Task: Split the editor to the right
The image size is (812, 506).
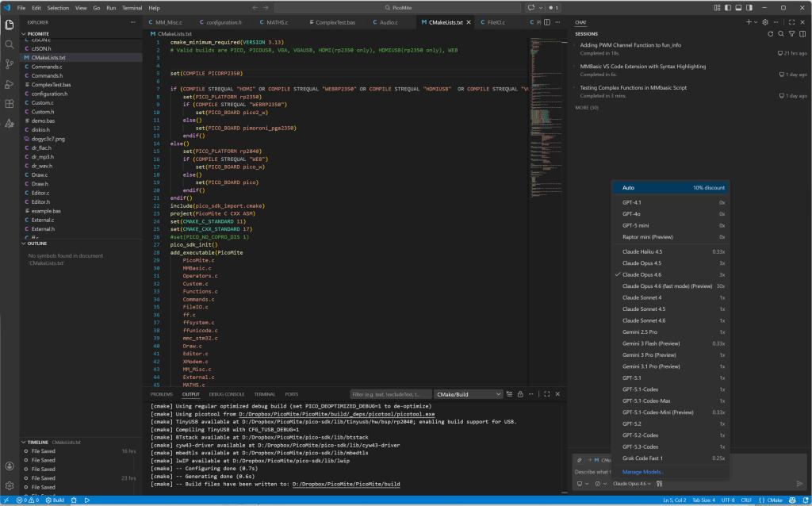Action: click(549, 22)
